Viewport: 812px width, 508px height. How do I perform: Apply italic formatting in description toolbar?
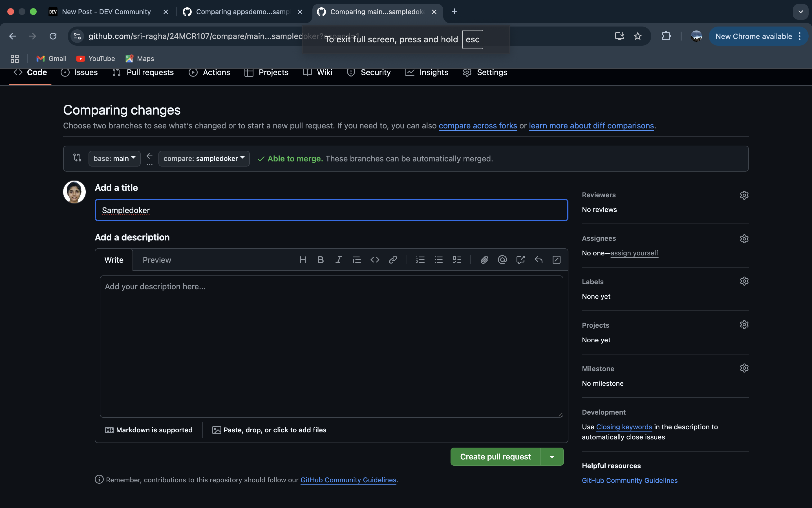(339, 260)
